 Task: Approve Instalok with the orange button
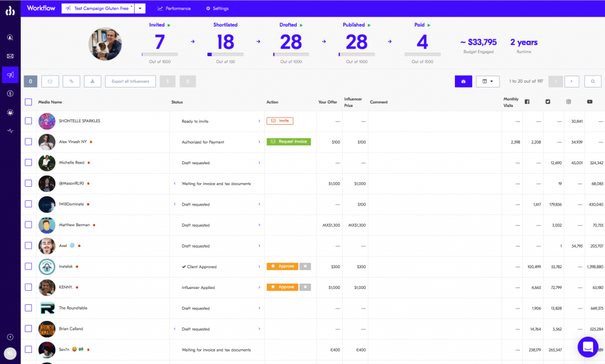point(282,266)
